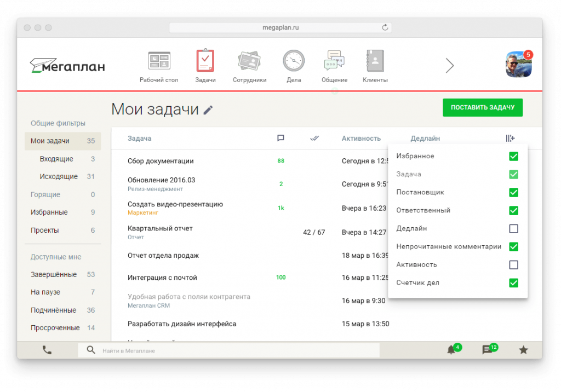Enable the Дедлайн column checkbox
The image size is (561, 392).
coord(513,228)
